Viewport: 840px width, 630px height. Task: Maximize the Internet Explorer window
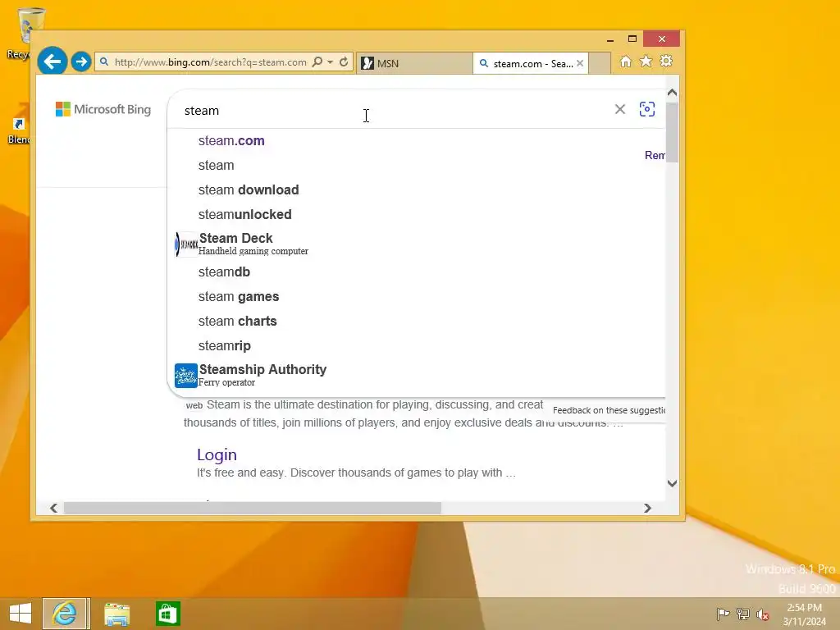632,39
